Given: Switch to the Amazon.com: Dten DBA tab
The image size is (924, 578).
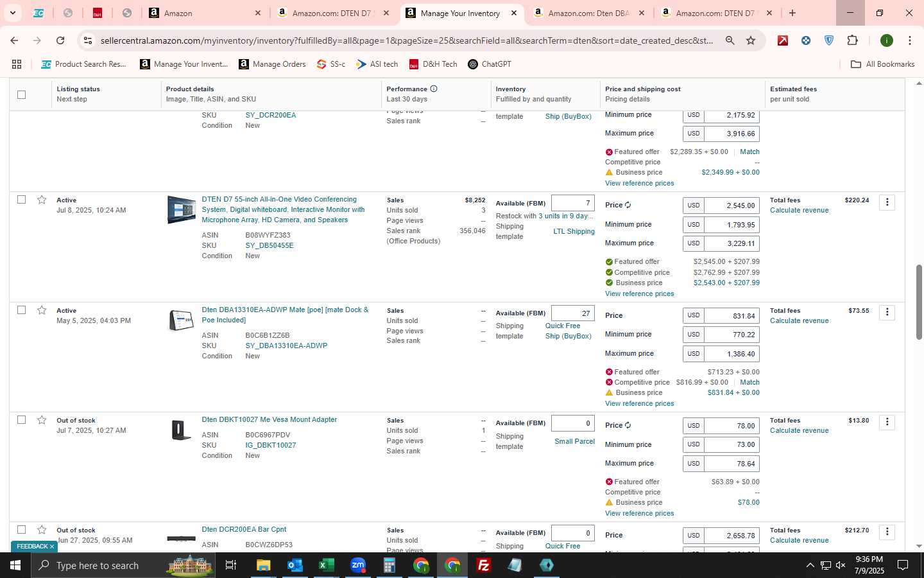Looking at the screenshot, I should pyautogui.click(x=588, y=13).
